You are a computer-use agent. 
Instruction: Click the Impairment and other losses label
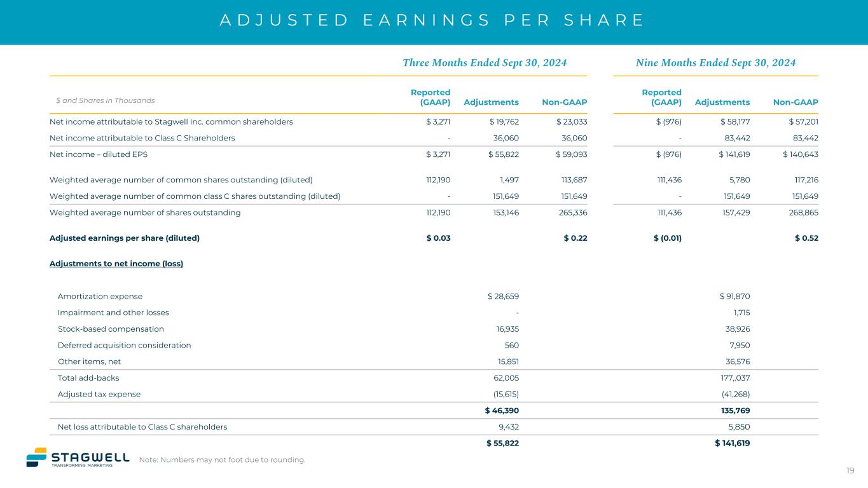113,313
